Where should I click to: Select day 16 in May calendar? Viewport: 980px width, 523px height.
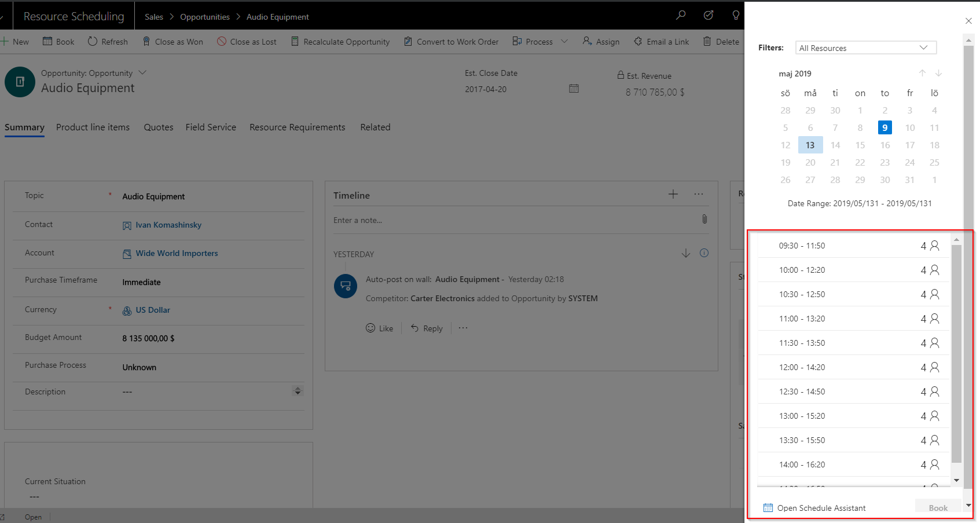coord(884,145)
